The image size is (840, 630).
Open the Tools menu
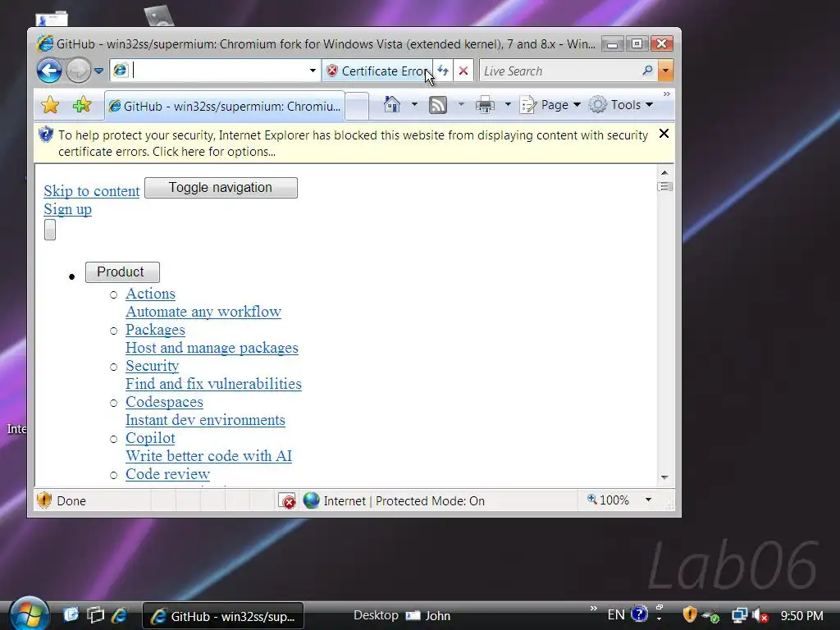(622, 105)
